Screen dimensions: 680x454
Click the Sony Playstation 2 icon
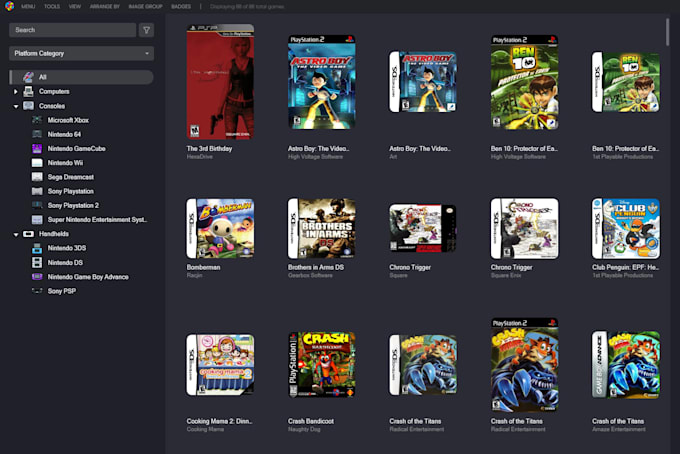[37, 206]
